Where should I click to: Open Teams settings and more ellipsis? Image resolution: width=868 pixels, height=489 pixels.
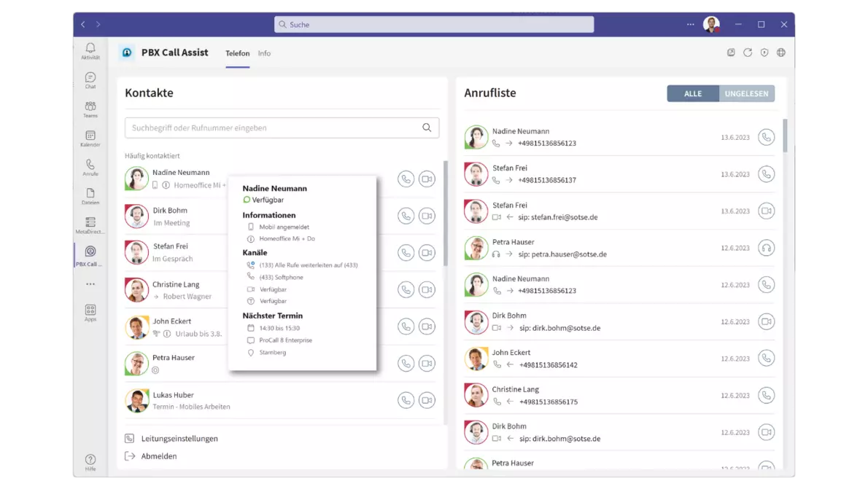point(690,24)
